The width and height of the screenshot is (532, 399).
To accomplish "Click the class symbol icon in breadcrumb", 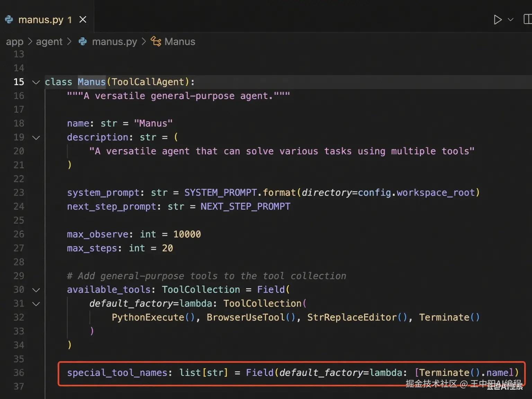I will [156, 42].
